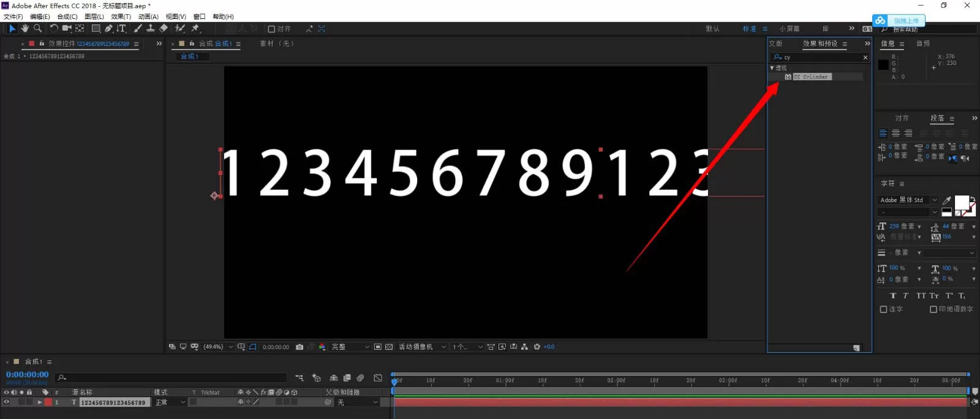980x419 pixels.
Task: Open the parent link 无 dropdown
Action: (x=358, y=402)
